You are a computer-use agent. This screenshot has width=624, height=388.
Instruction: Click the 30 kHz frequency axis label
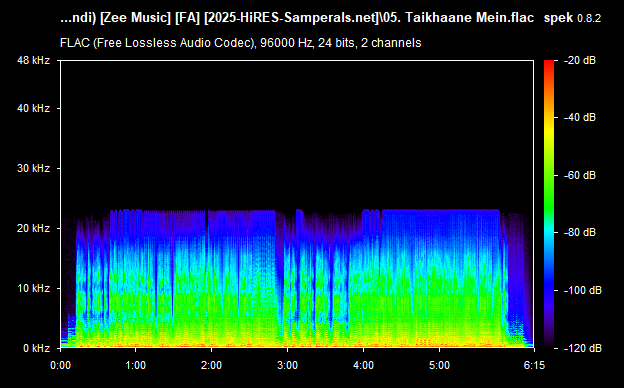coord(33,168)
